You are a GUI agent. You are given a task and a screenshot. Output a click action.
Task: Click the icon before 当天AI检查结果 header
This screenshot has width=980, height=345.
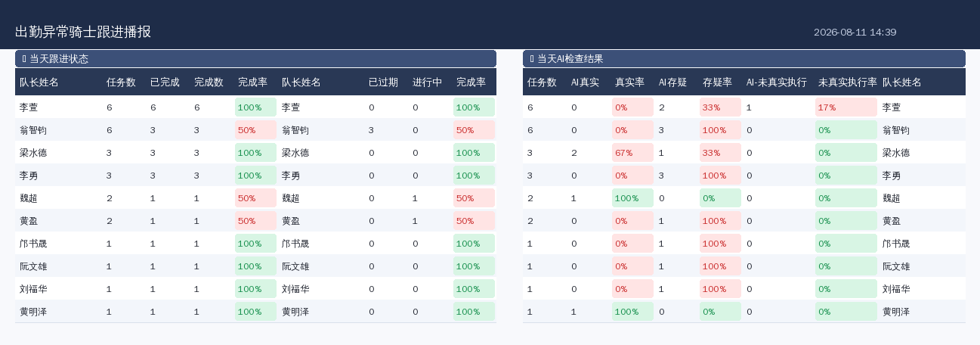[x=533, y=59]
